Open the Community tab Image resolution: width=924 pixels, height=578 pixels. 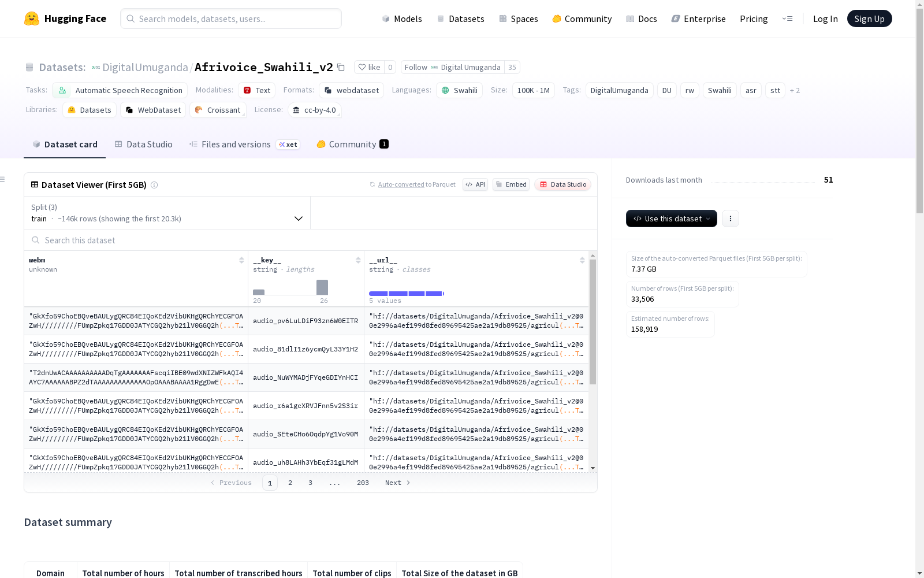(x=352, y=144)
